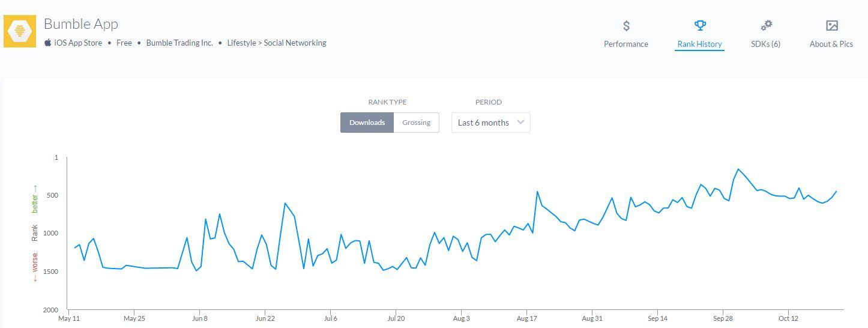Open the Last 6 months period dropdown
Screen dimensions: 868x328
tap(491, 123)
